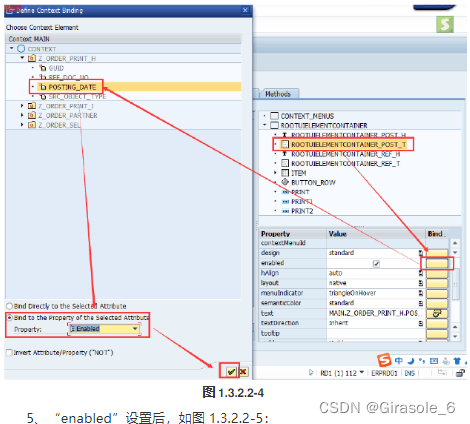The image size is (470, 424).
Task: Click the ITEM table element icon
Action: tap(285, 173)
